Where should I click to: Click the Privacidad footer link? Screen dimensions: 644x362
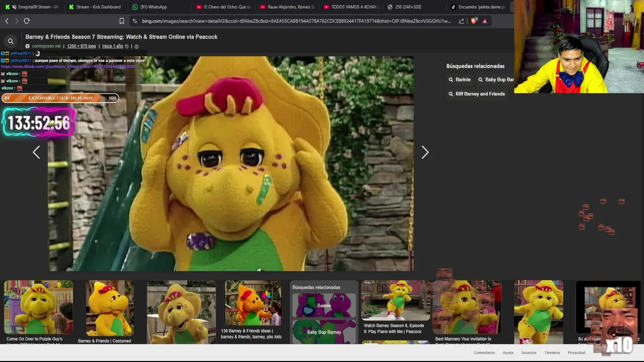[x=577, y=353]
